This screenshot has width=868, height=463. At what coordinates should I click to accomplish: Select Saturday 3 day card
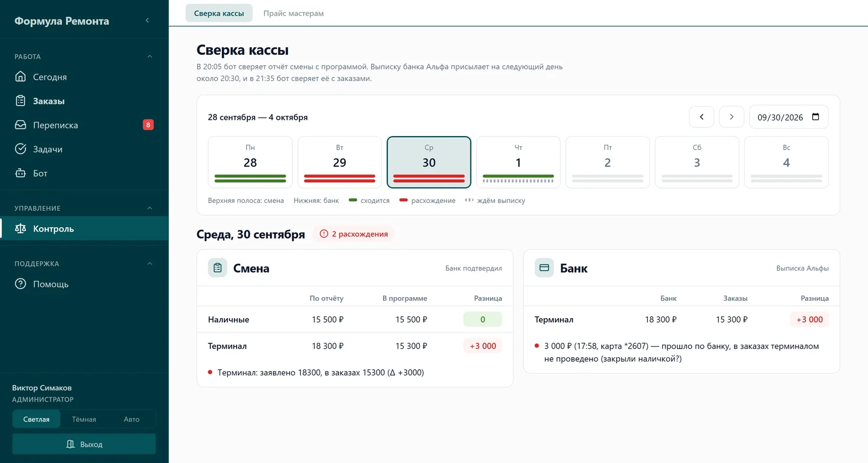[697, 162]
